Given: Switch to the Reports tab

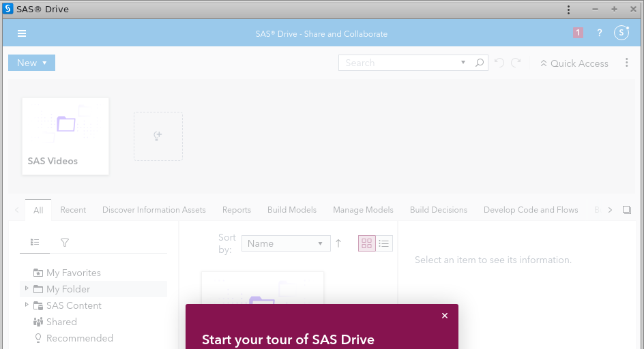Looking at the screenshot, I should pyautogui.click(x=237, y=210).
